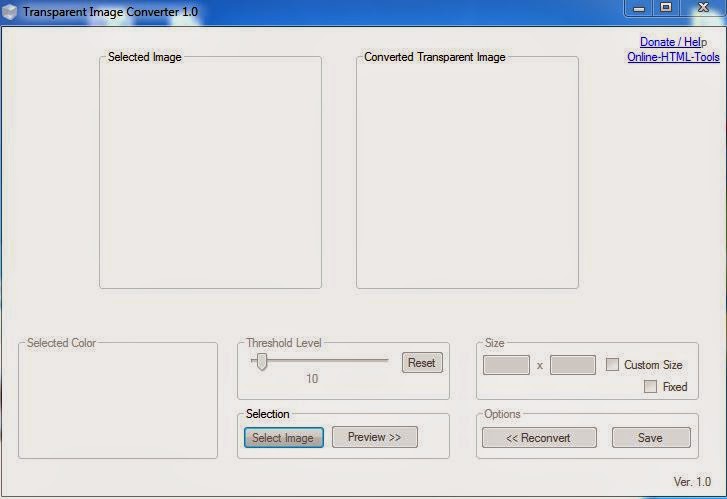
Task: Click inside the Selected Color box
Action: [x=117, y=402]
